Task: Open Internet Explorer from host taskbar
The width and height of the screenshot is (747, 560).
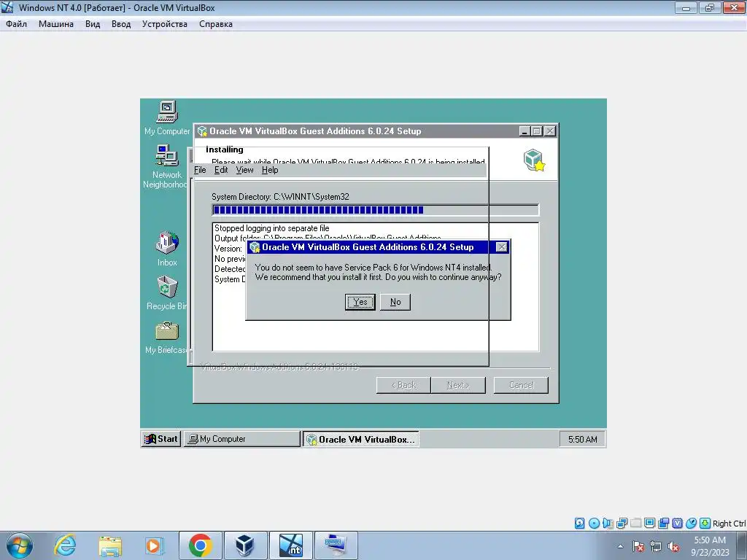Action: tap(65, 545)
